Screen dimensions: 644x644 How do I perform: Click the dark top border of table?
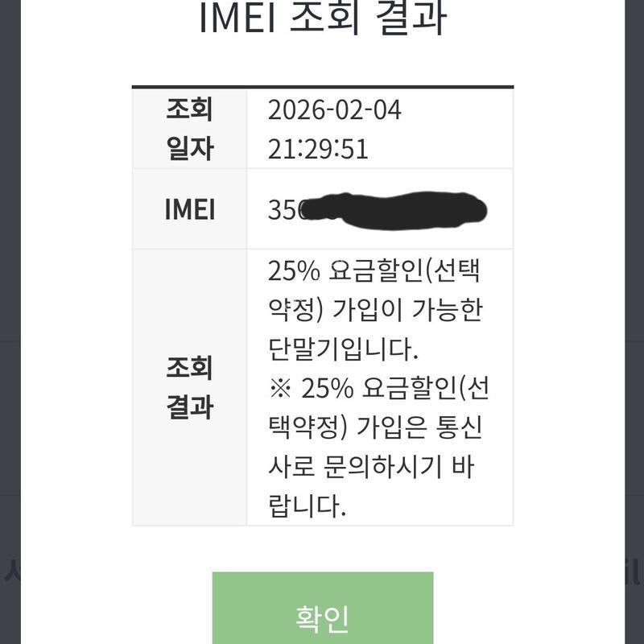tap(322, 86)
